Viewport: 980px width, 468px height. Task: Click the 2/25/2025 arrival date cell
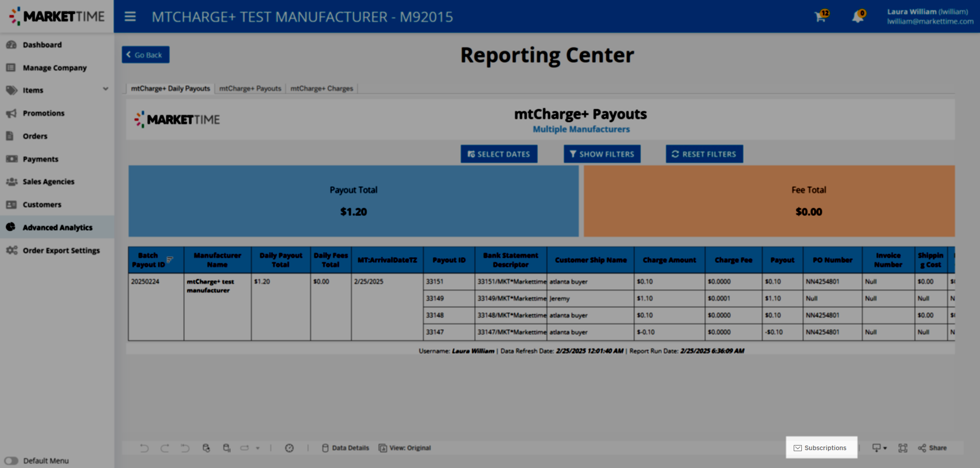[x=387, y=307]
